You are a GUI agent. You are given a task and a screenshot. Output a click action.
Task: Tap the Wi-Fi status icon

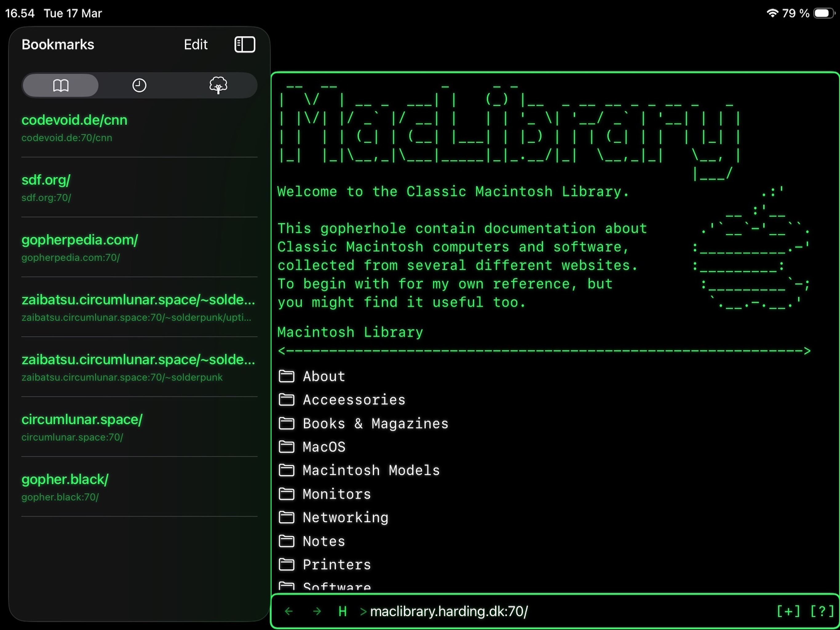click(x=772, y=13)
